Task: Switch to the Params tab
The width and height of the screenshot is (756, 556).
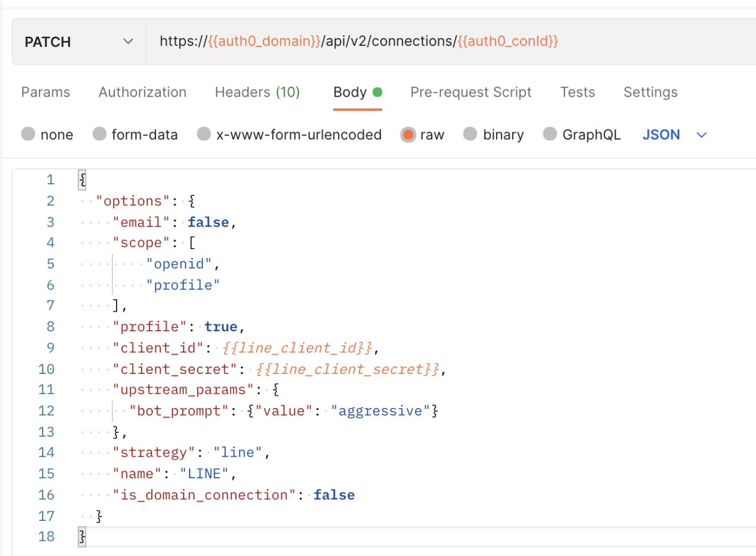Action: point(46,92)
